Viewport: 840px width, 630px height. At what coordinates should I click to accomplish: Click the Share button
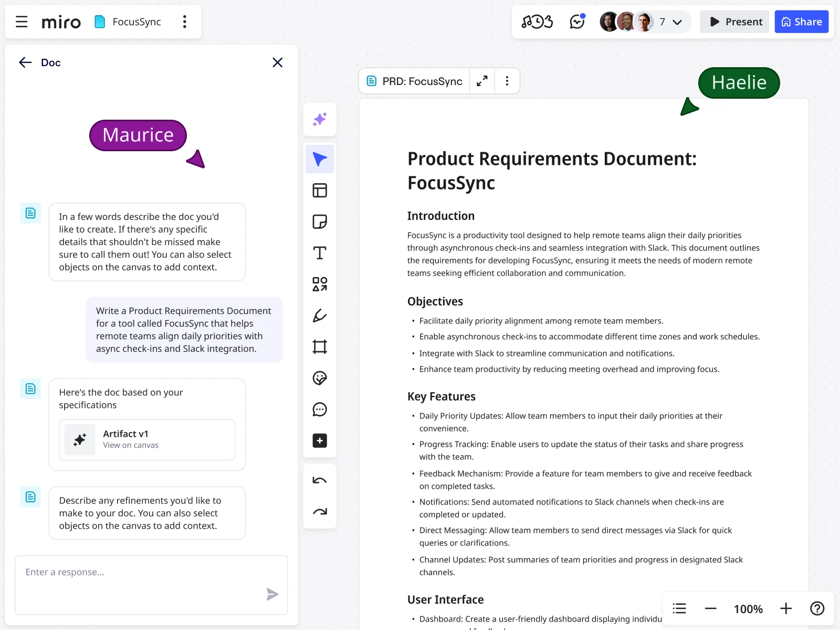(x=801, y=22)
